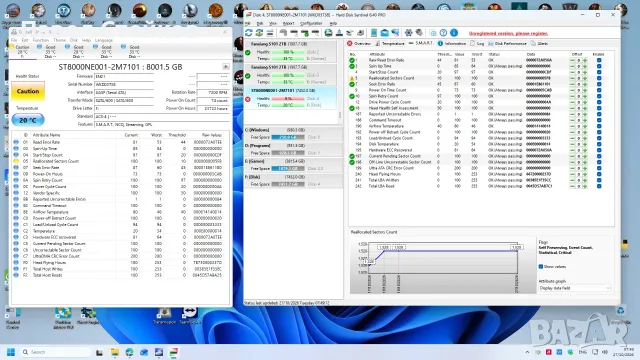Open the Language menu in CrystalDiskInfo

tap(104, 40)
